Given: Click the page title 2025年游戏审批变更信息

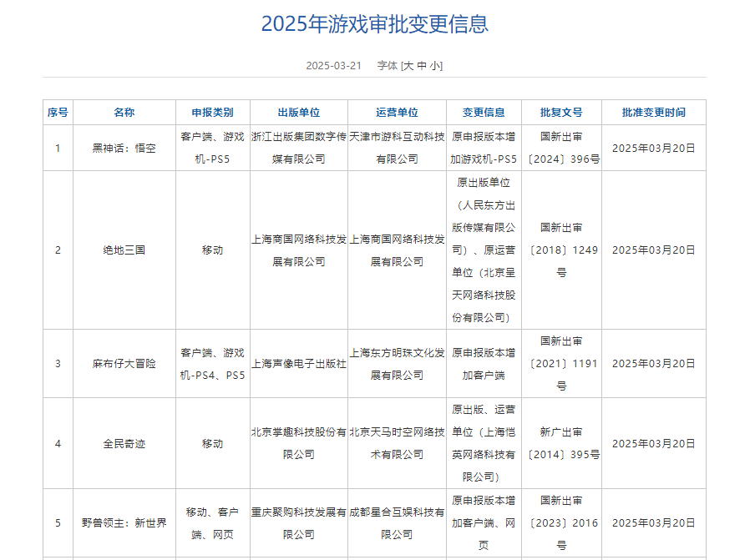Looking at the screenshot, I should 374,24.
